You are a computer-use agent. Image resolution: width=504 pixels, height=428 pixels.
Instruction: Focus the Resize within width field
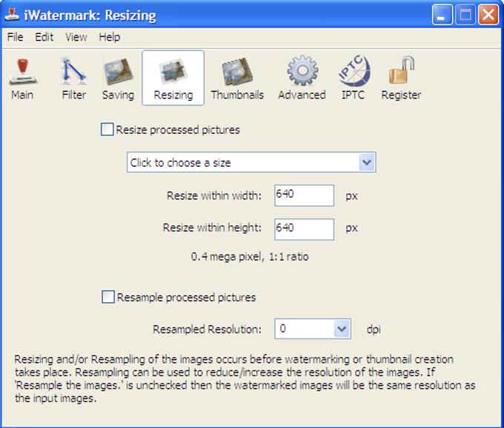[304, 195]
